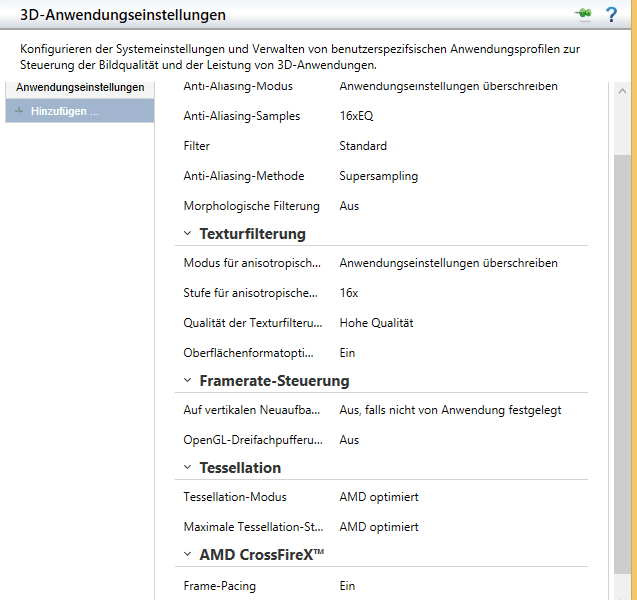Screen dimensions: 637x600
Task: Click the plus icon beside Hinzufügen
Action: [19, 111]
